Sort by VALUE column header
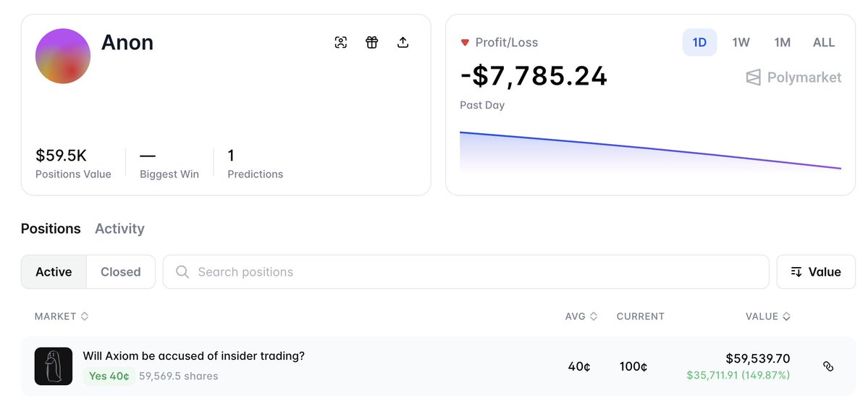The height and width of the screenshot is (409, 868). click(x=767, y=316)
